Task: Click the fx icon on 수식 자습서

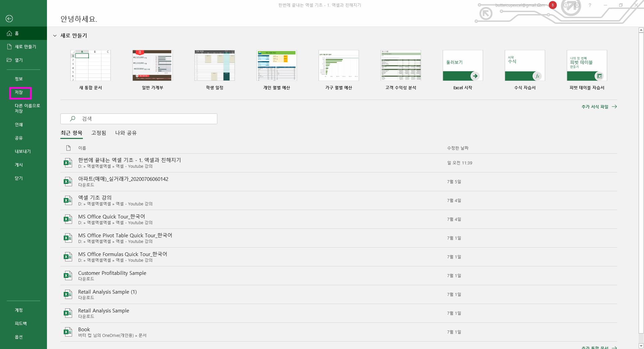Action: (537, 76)
